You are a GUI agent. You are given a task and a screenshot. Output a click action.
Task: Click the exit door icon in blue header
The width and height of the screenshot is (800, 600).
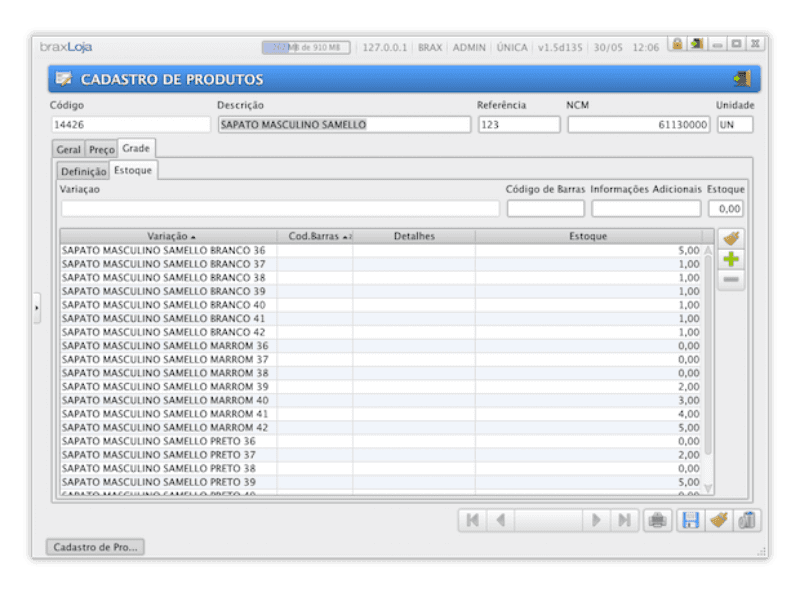point(741,79)
